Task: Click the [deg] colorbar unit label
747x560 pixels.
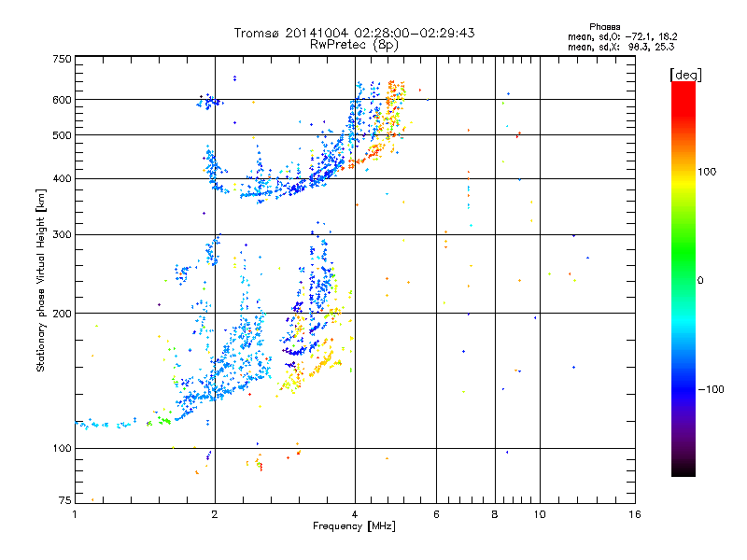Action: 685,75
